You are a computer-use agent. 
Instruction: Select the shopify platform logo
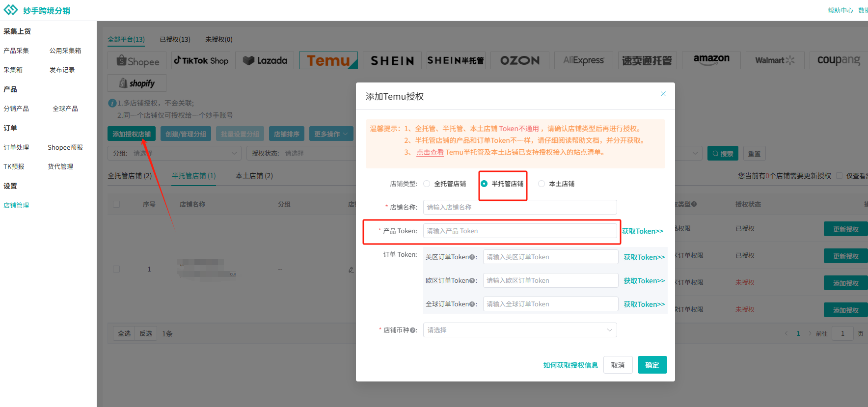pos(137,83)
